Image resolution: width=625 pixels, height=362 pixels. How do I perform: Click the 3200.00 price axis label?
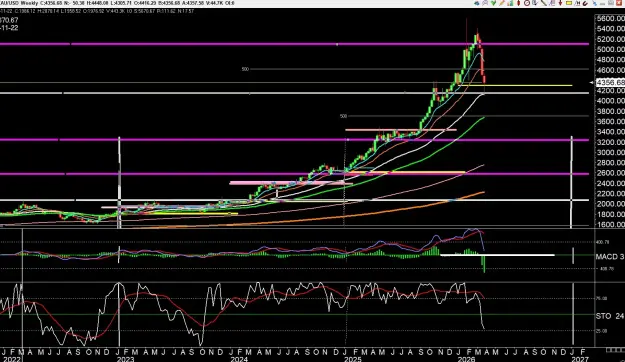pos(610,142)
